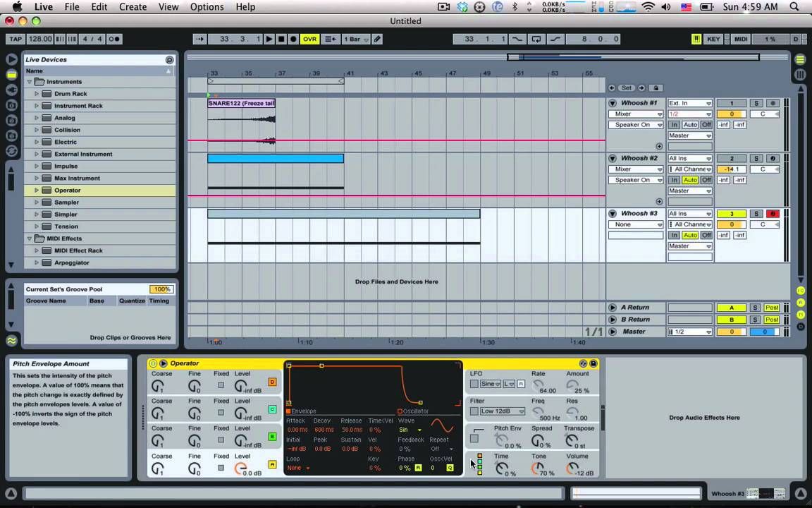Fold the Whoosh #1 track
812x508 pixels.
[613, 103]
